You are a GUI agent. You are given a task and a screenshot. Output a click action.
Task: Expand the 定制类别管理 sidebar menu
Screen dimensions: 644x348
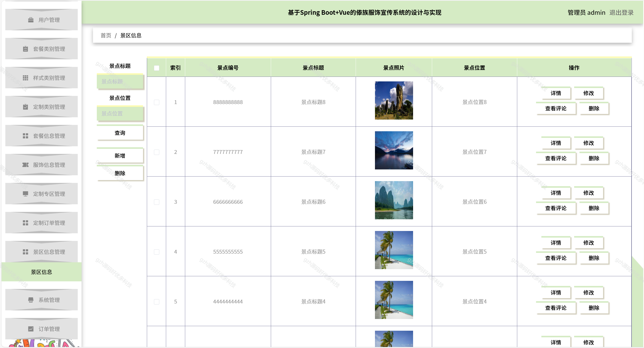(41, 107)
